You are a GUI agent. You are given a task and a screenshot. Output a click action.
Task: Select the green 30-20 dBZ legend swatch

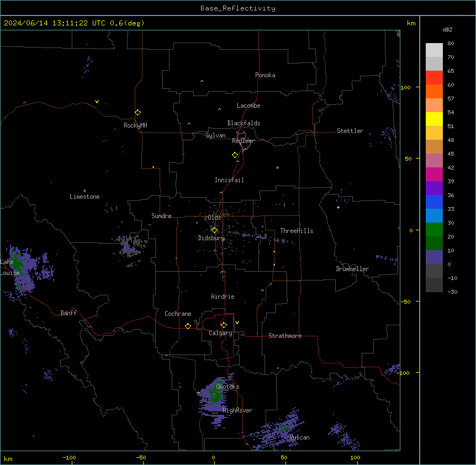point(434,230)
